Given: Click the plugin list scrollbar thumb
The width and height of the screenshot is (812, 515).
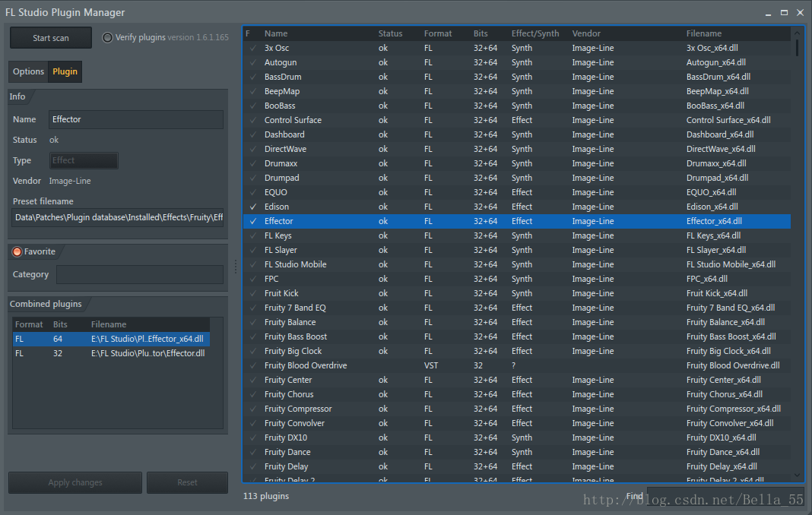Looking at the screenshot, I should [x=797, y=48].
